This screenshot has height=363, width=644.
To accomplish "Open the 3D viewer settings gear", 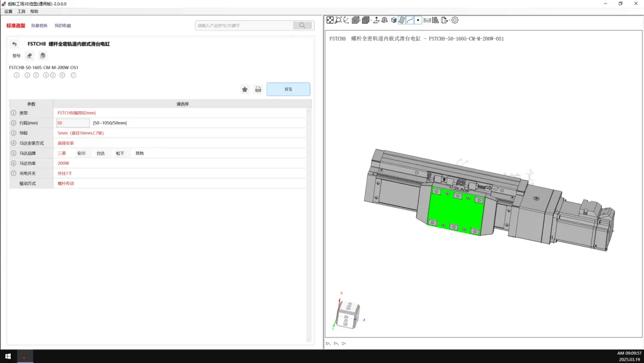I will pyautogui.click(x=455, y=20).
